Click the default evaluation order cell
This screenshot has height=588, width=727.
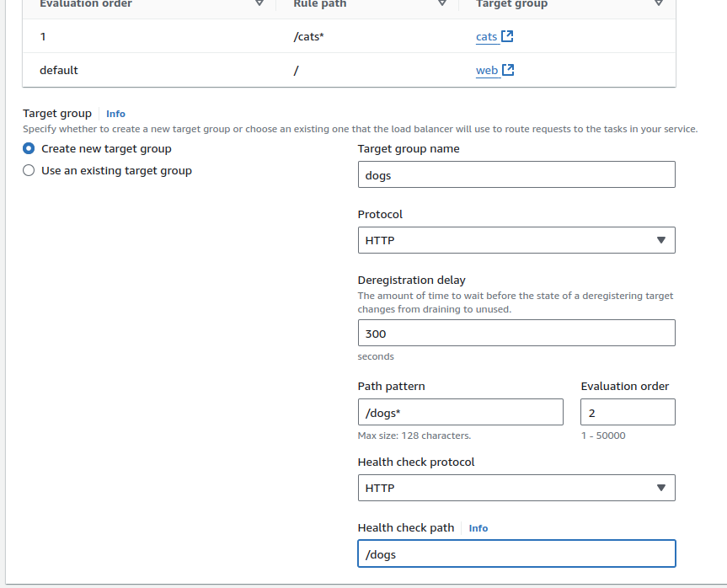click(59, 71)
